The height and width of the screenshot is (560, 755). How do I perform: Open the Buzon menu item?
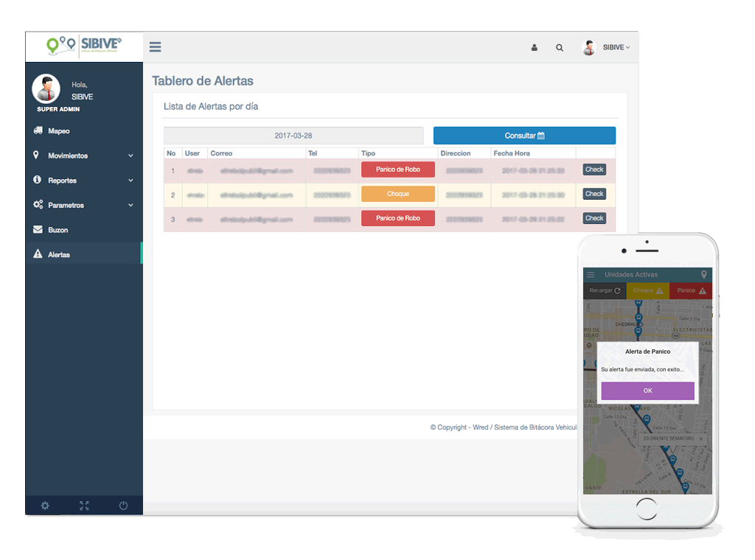(58, 230)
